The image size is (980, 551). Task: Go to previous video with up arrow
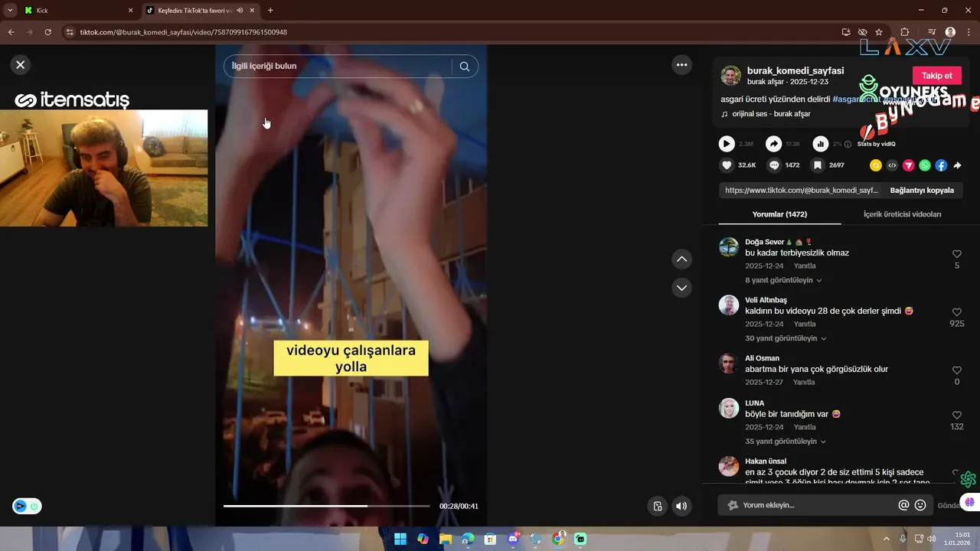(681, 259)
